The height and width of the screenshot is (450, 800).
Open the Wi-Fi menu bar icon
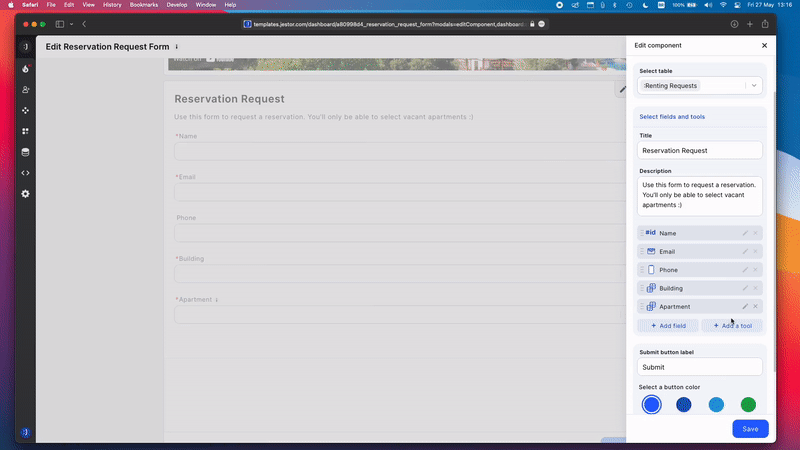tap(723, 5)
